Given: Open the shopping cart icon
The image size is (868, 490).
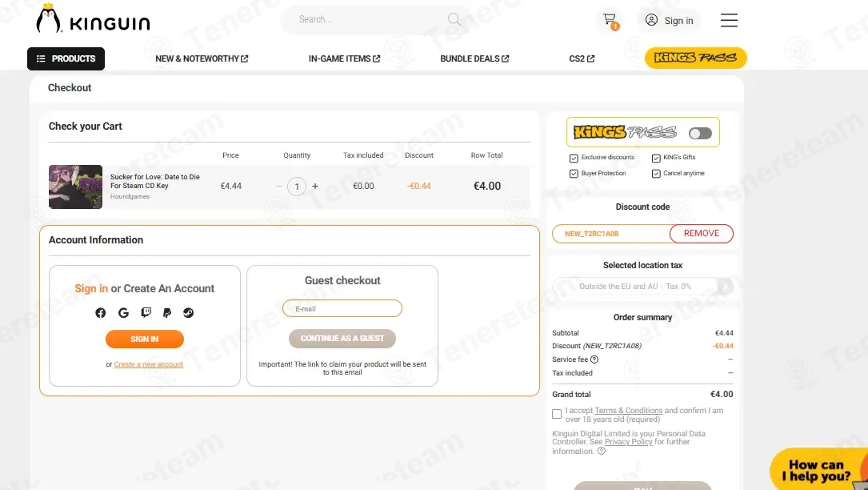Looking at the screenshot, I should [x=610, y=21].
